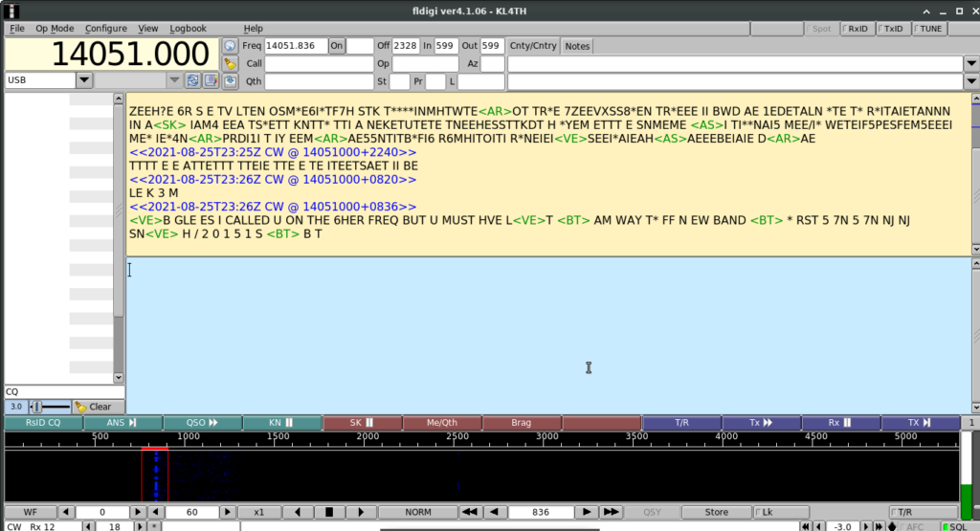Image resolution: width=980 pixels, height=531 pixels.
Task: Open the Logbook menu
Action: [182, 29]
